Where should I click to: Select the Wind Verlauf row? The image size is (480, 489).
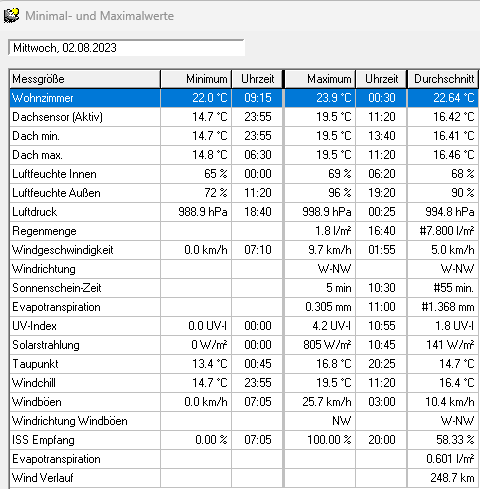point(244,478)
